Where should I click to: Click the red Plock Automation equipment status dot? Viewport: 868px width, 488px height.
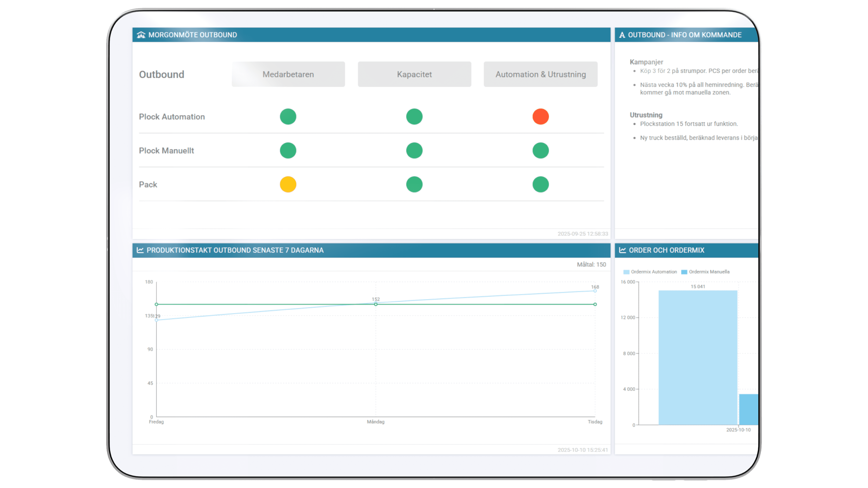540,117
